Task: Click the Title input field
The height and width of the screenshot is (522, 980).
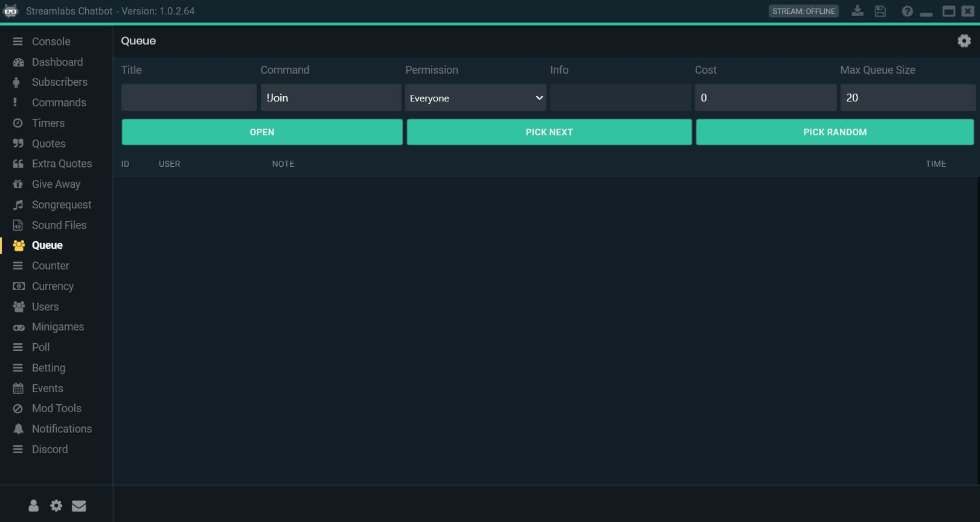Action: tap(188, 98)
